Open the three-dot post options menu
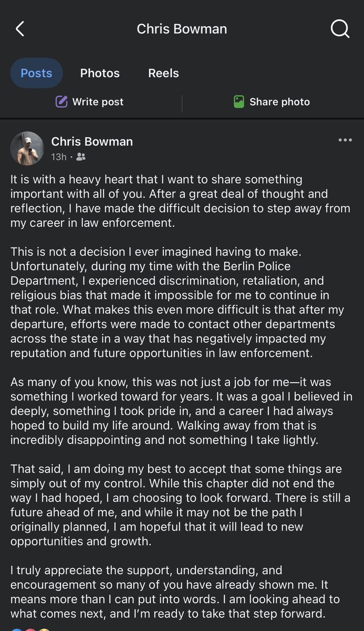364x631 pixels. tap(345, 140)
